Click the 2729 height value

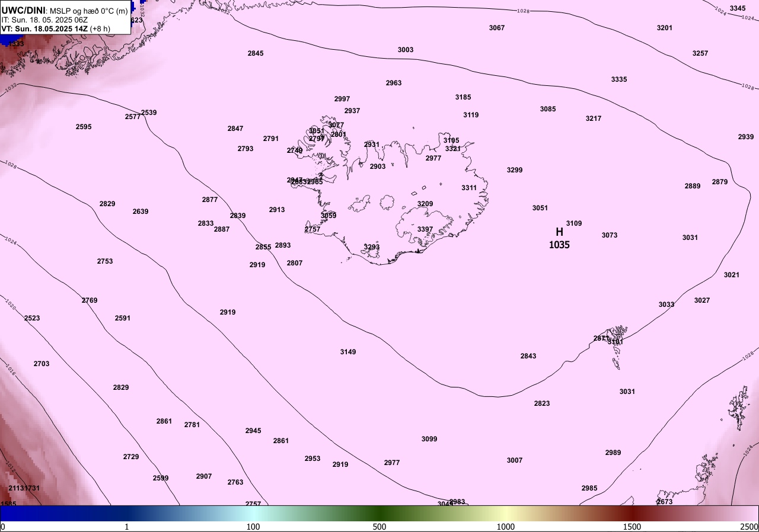coord(131,457)
